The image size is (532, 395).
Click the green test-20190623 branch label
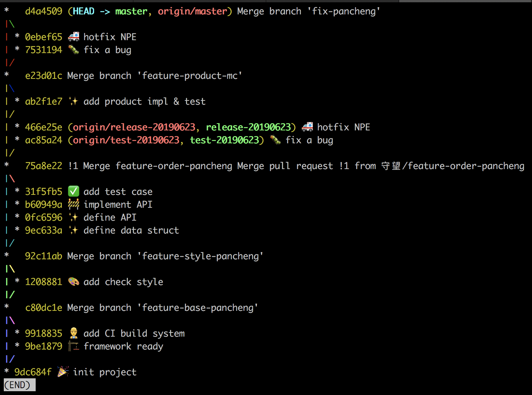225,140
